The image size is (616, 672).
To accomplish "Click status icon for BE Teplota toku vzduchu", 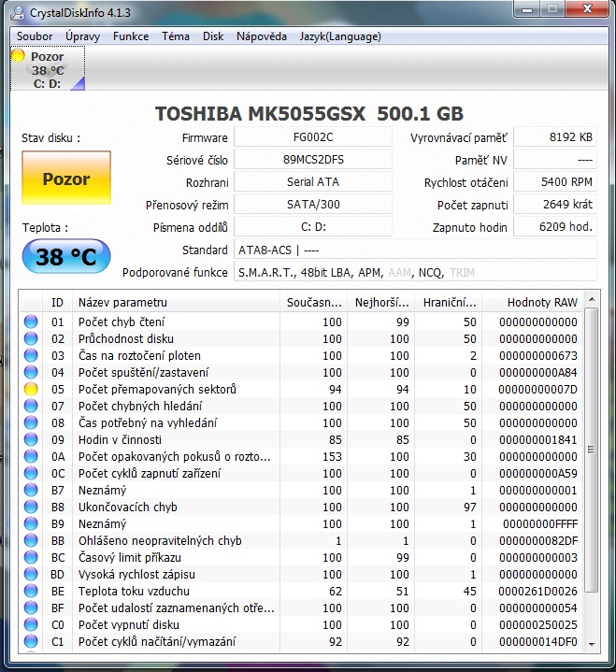I will (x=31, y=591).
